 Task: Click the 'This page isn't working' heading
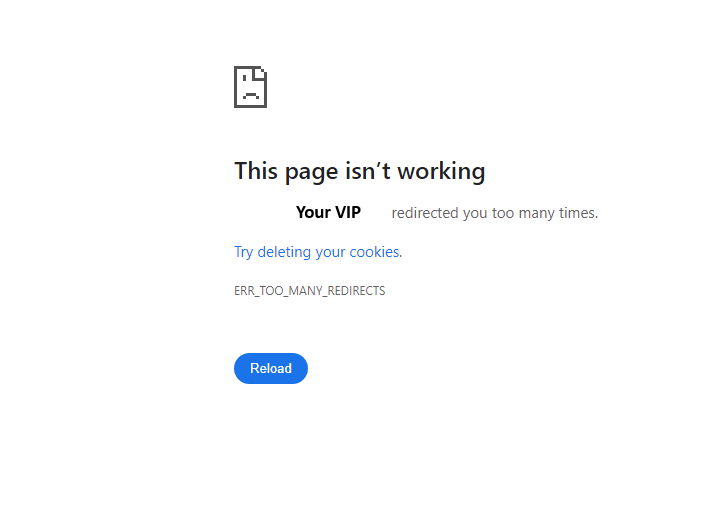[x=360, y=172]
